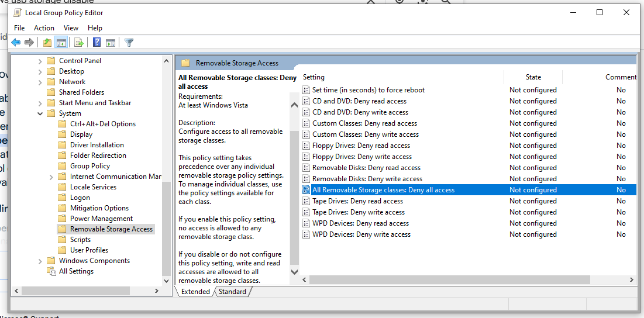Click the Forward arrow toolbar icon
Image resolution: width=644 pixels, height=318 pixels.
pyautogui.click(x=29, y=42)
